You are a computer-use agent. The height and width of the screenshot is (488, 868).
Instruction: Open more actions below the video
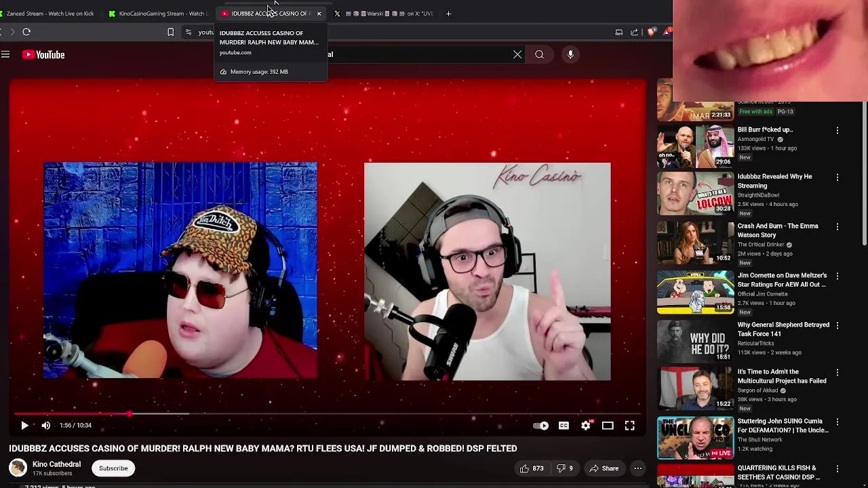[637, 468]
